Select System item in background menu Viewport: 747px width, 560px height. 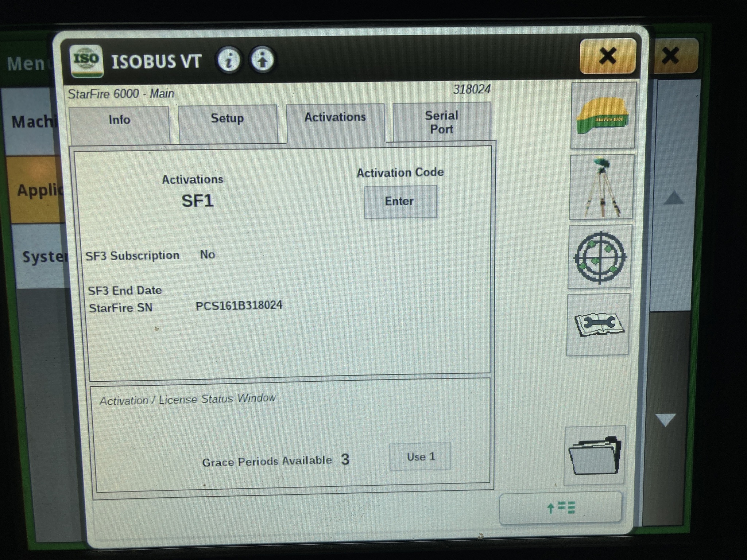click(42, 257)
